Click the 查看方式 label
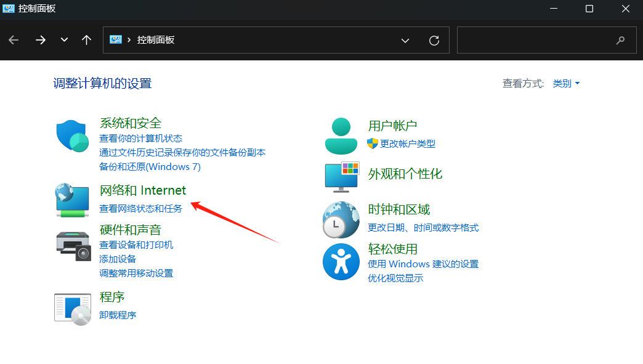 point(523,83)
